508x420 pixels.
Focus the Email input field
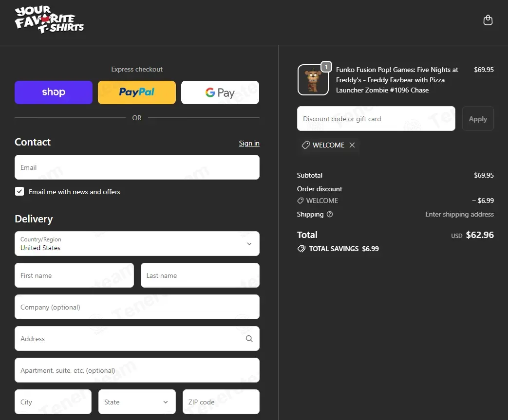[137, 167]
